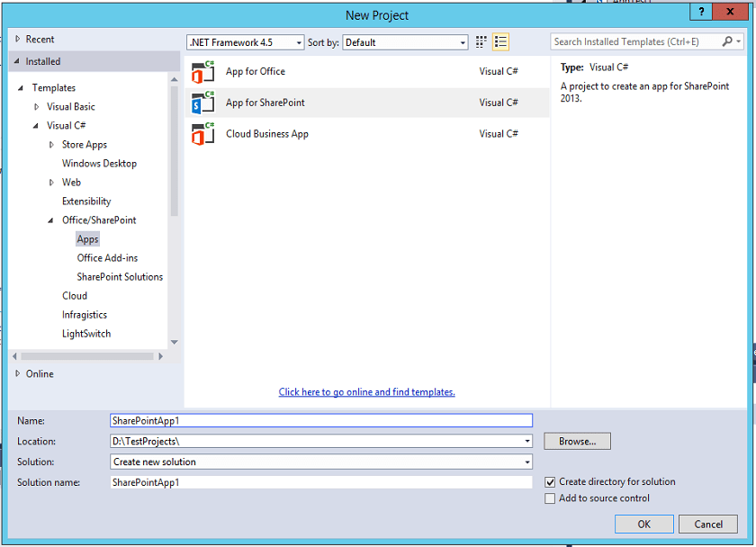Click the tree vertical scrollbar down arrow
Screen dimensions: 756x547
[x=175, y=342]
